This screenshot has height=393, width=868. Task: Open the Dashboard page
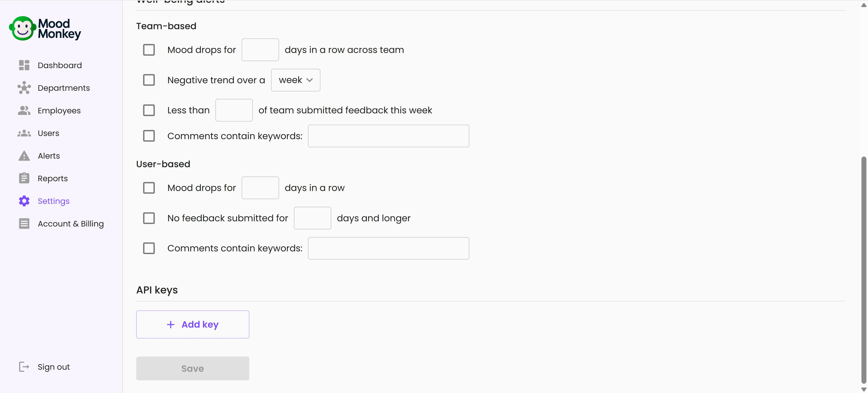click(60, 65)
